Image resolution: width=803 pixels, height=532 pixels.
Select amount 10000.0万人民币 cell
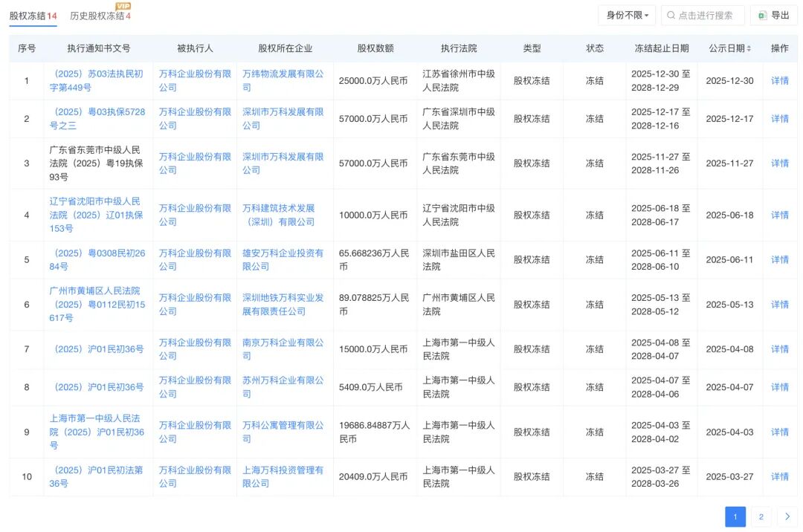pos(373,215)
